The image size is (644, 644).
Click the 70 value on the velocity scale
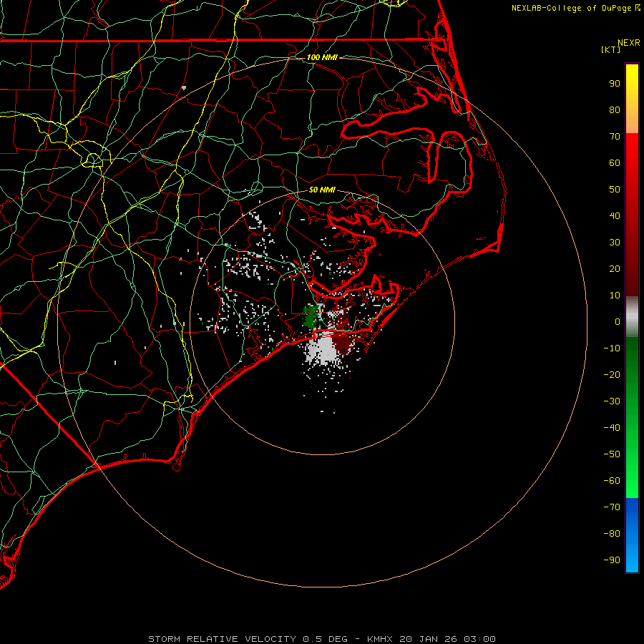[x=615, y=137]
